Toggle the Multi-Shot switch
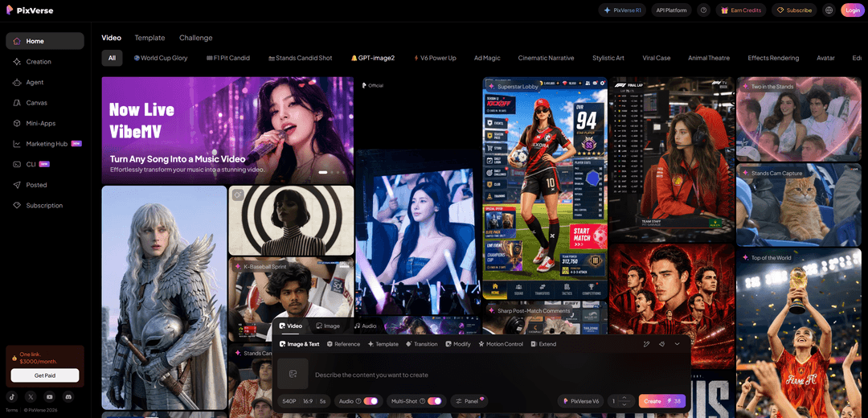 pyautogui.click(x=435, y=401)
